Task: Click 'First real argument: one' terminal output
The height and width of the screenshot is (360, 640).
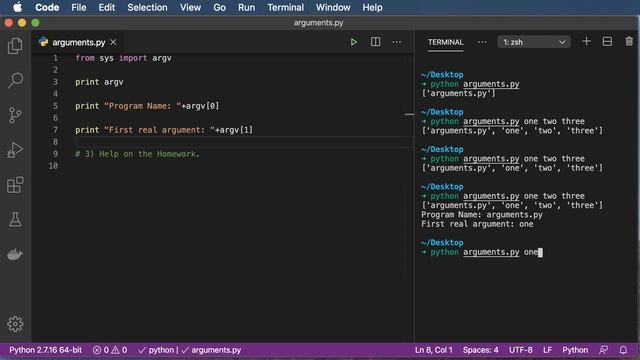Action: pos(477,224)
